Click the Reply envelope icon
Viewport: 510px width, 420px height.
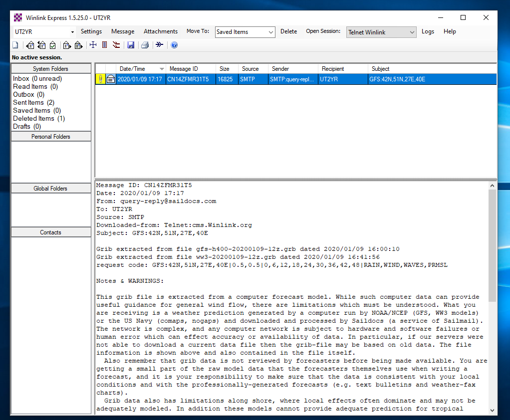(x=30, y=45)
